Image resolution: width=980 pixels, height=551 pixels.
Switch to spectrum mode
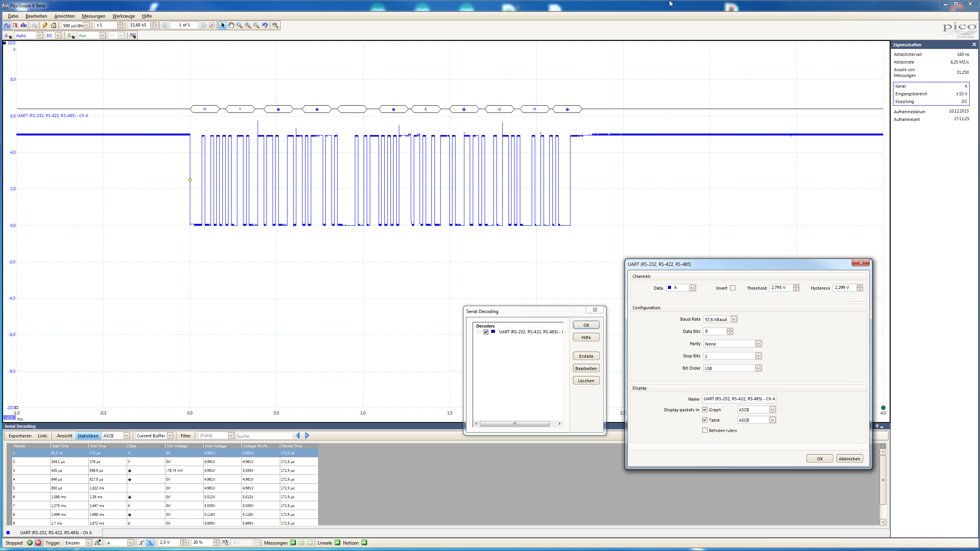point(24,25)
